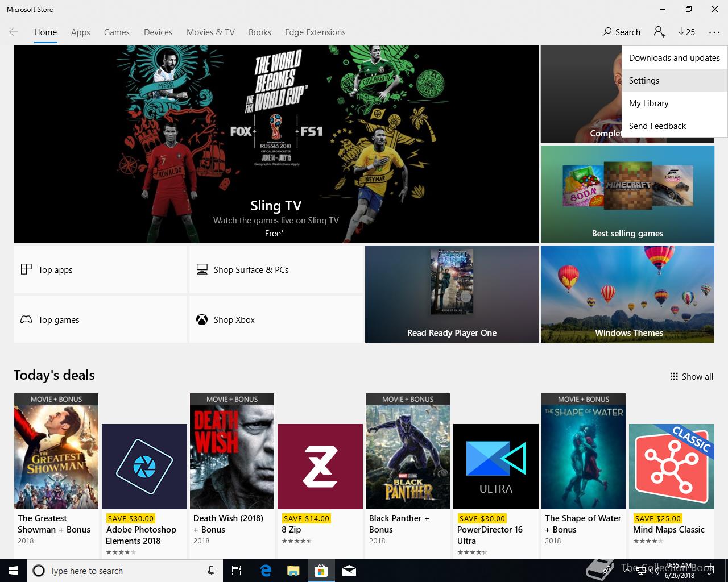Screen dimensions: 728x582
Task: Click the 'SAVE $30.00' label on Adobe Photoshop Elements
Action: coord(130,518)
